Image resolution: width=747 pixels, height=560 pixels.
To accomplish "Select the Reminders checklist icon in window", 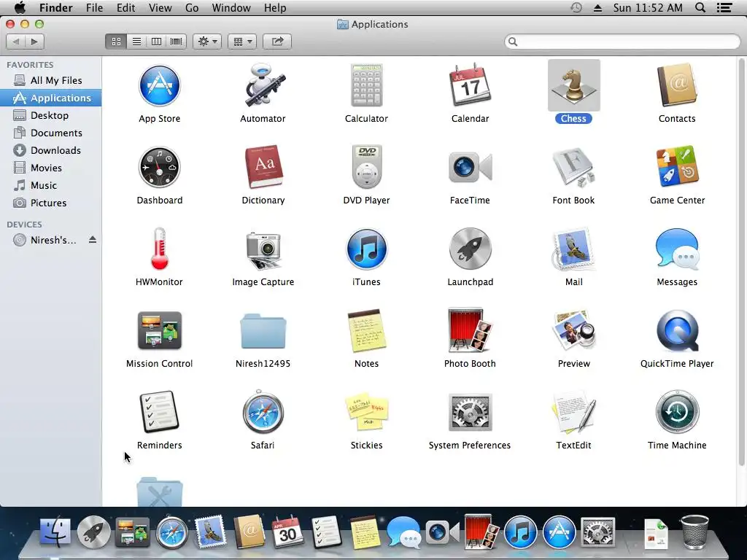I will click(159, 413).
